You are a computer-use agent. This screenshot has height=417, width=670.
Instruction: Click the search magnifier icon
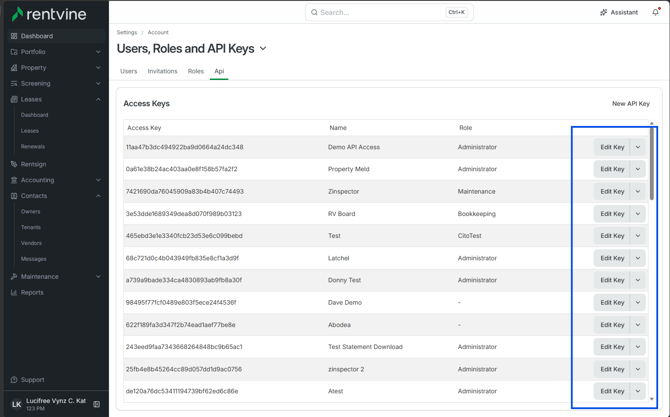click(314, 12)
